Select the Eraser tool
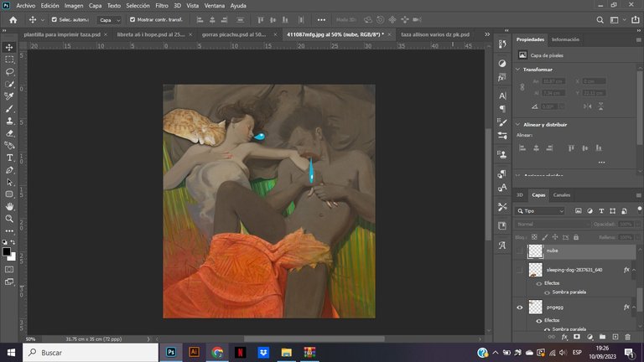The image size is (644, 362). click(9, 133)
